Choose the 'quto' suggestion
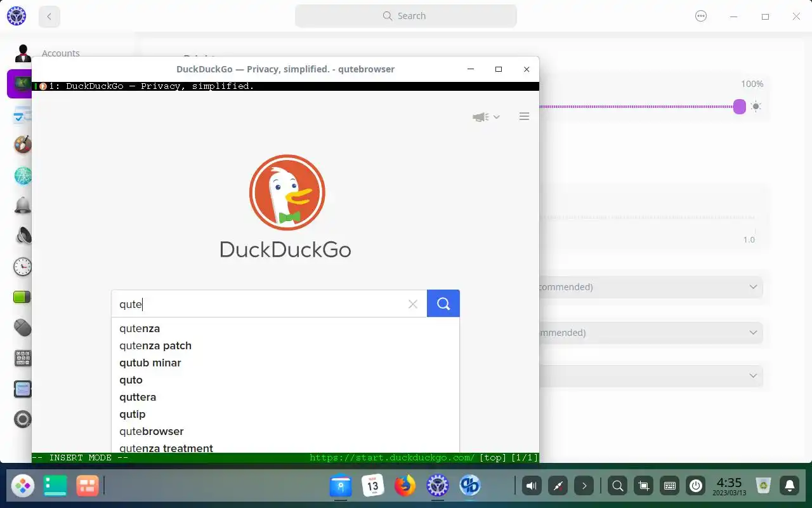The height and width of the screenshot is (508, 812). 285,380
